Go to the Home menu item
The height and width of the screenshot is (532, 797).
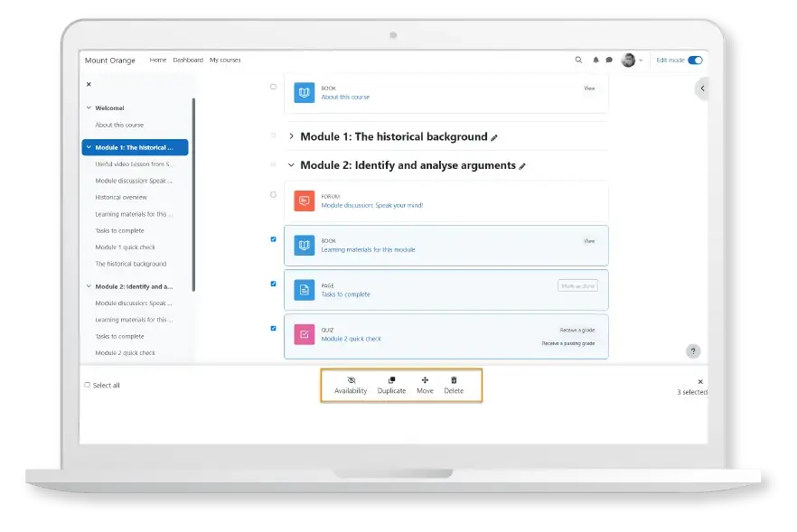click(158, 60)
